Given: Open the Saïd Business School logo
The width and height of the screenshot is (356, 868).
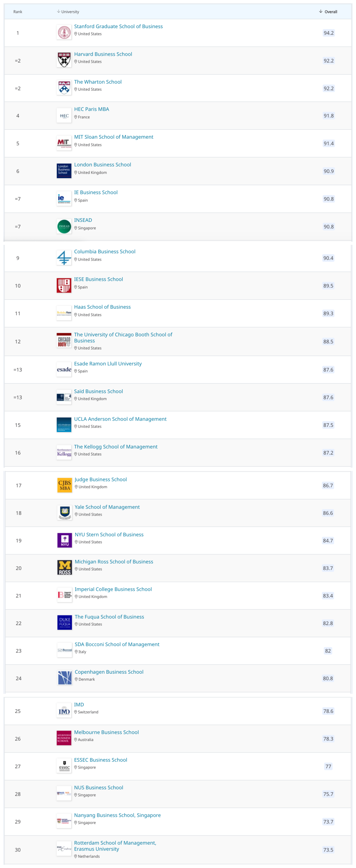Looking at the screenshot, I should point(64,397).
